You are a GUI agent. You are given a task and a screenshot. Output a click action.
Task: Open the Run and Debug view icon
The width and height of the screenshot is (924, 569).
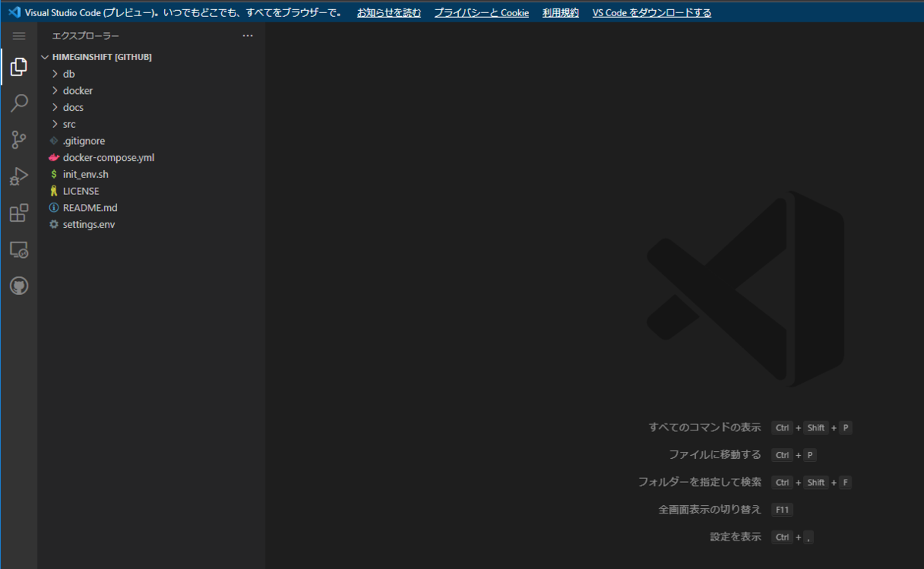click(x=19, y=176)
